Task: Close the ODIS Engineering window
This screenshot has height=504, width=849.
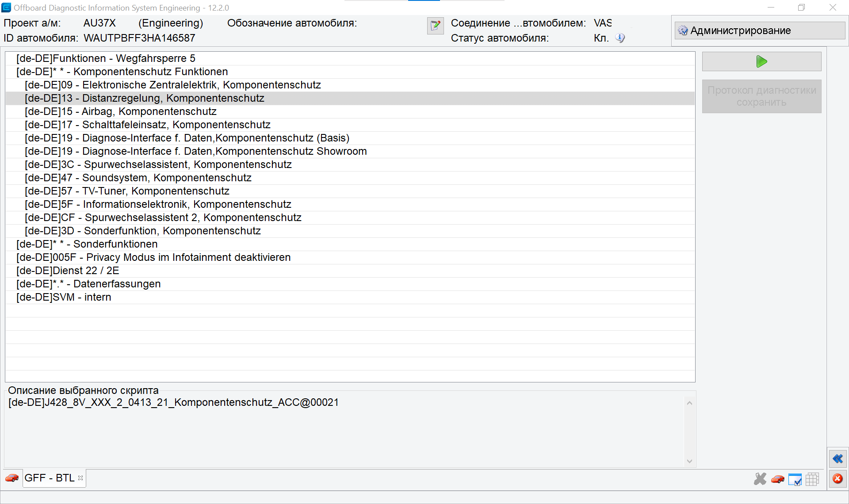Action: tap(833, 8)
